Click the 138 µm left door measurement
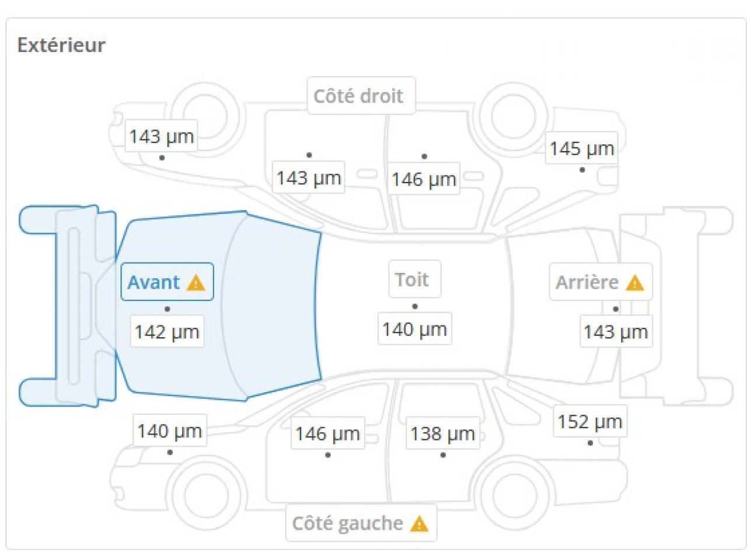The height and width of the screenshot is (560, 747). [x=442, y=433]
